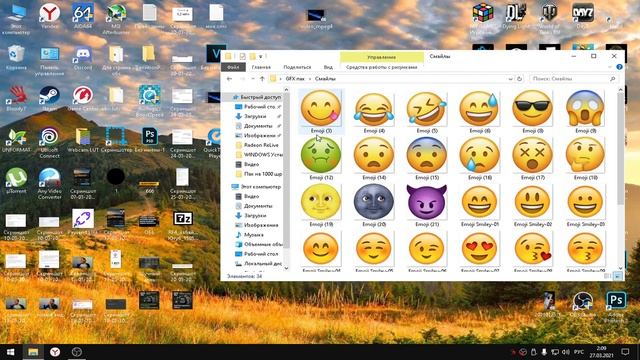
Task: Open Steam desktop shortcut
Action: coord(49,99)
